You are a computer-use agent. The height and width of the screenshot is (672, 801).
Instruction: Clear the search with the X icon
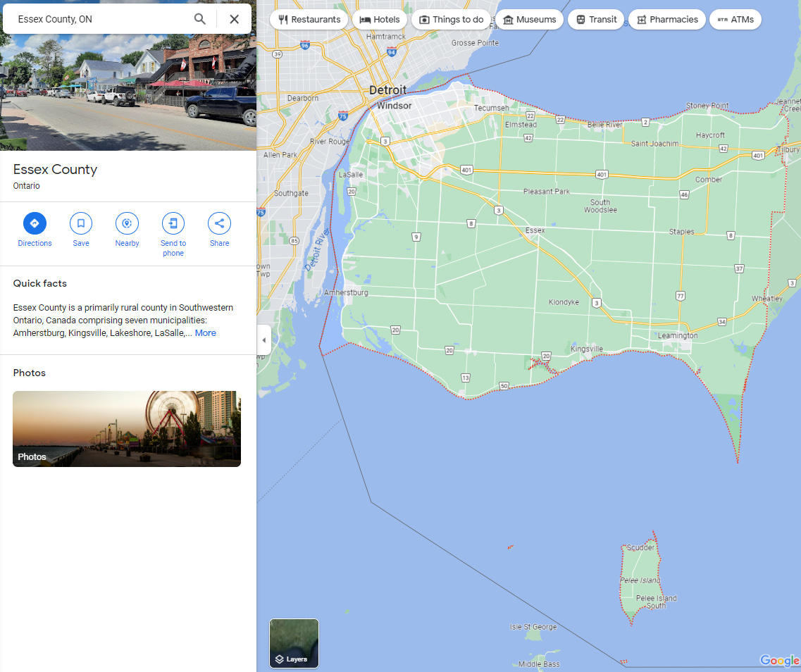point(234,20)
